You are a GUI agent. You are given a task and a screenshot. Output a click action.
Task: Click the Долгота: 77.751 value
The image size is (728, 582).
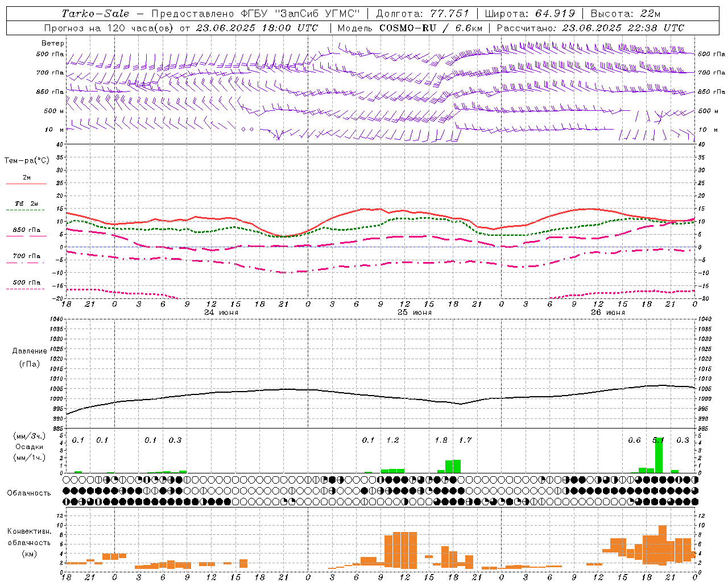[423, 14]
